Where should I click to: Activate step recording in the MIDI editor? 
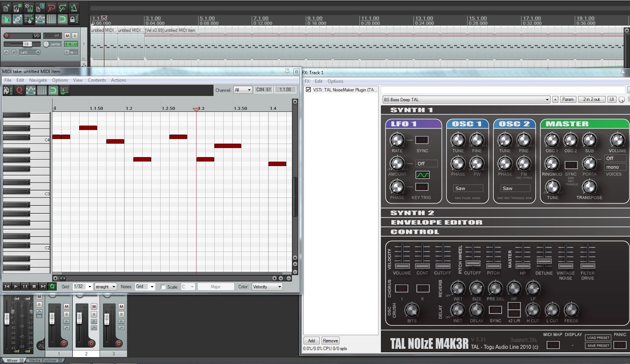coord(63,91)
